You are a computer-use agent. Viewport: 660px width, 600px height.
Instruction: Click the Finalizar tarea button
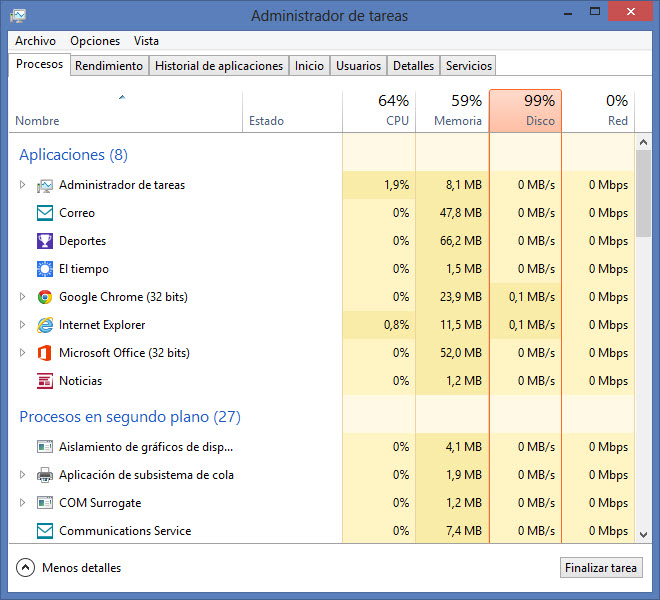coord(600,568)
